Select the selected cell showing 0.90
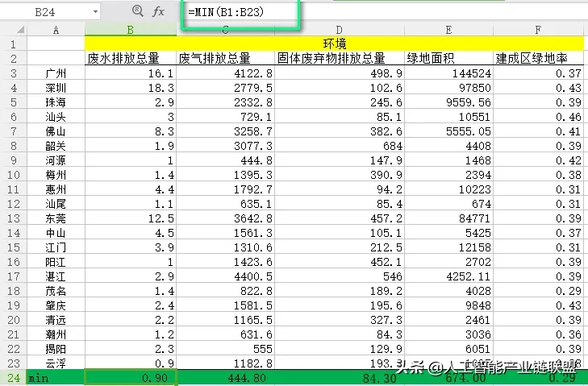588x386 pixels. [130, 377]
